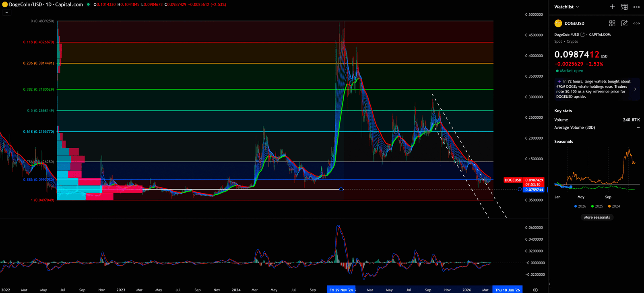Click the DogeCoin/USD chart symbol title
This screenshot has width=644, height=293.
tap(45, 4)
